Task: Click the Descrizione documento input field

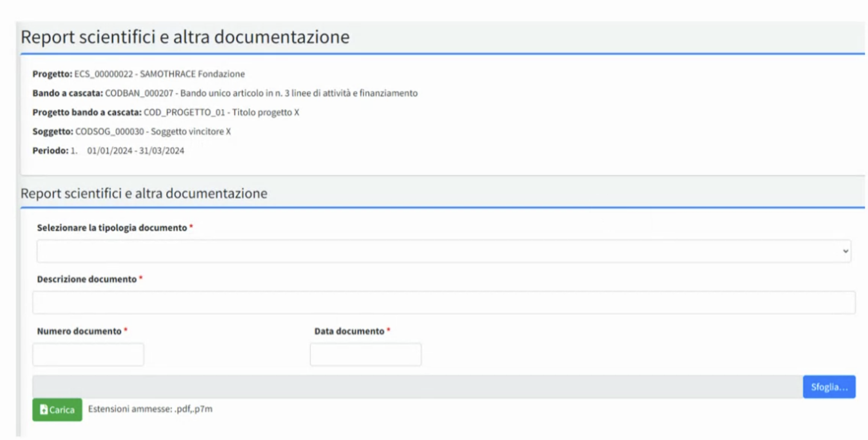Action: (x=443, y=303)
